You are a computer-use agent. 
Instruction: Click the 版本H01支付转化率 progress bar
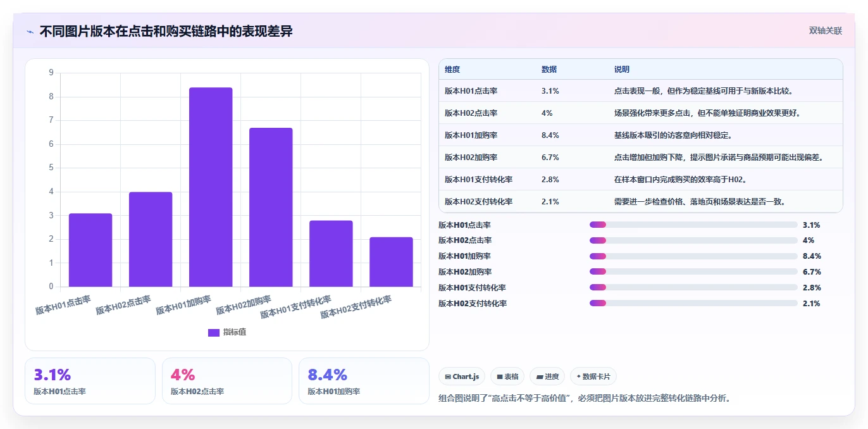[693, 288]
